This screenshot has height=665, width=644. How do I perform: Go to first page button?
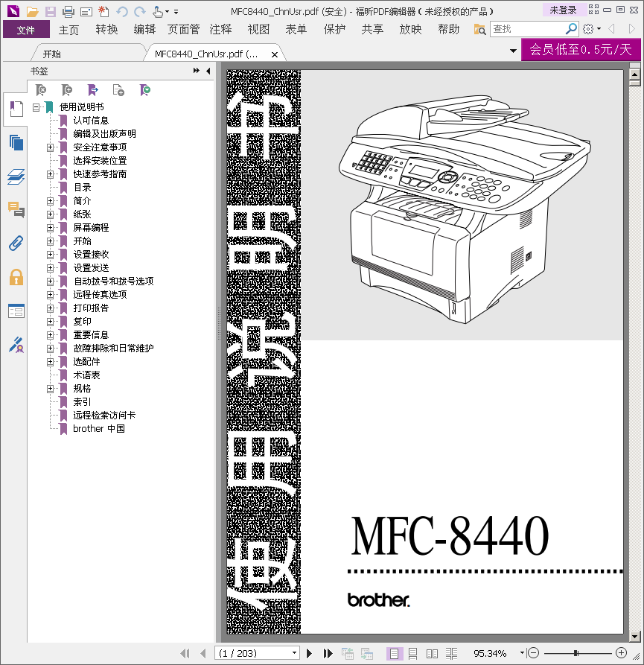[185, 653]
